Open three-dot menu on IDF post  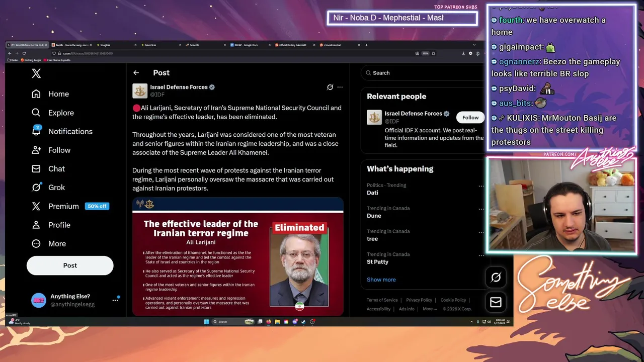(x=340, y=87)
